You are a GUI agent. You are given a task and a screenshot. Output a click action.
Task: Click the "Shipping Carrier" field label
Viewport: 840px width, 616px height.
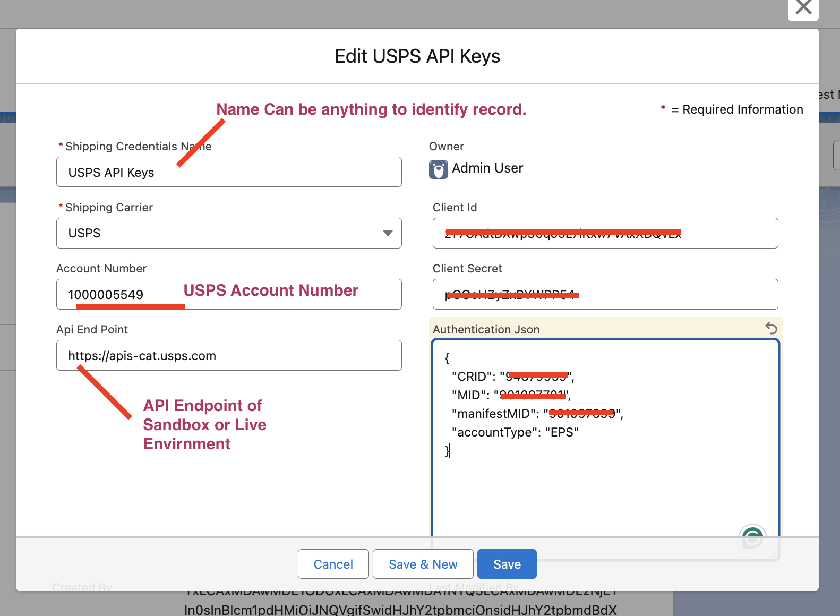point(109,208)
